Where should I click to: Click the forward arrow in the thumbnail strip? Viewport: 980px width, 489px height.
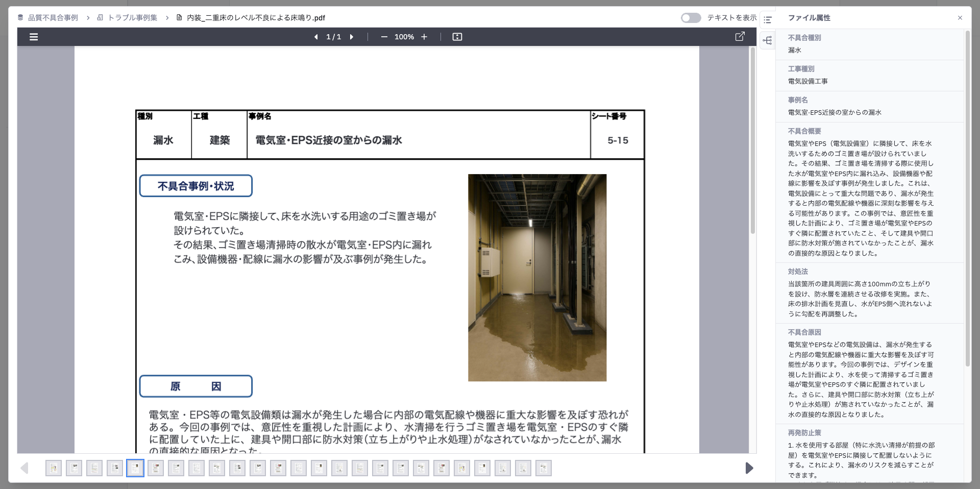point(749,468)
